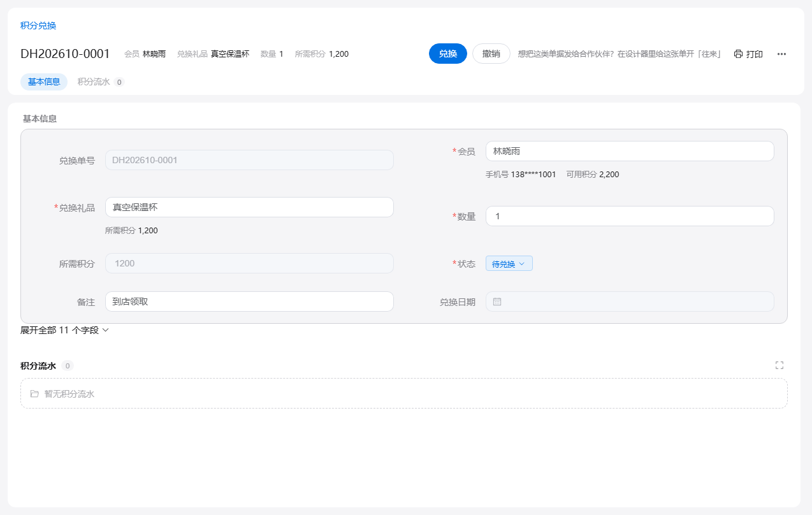
Task: Expand 积分流水 section with fullscreen icon
Action: pyautogui.click(x=779, y=365)
